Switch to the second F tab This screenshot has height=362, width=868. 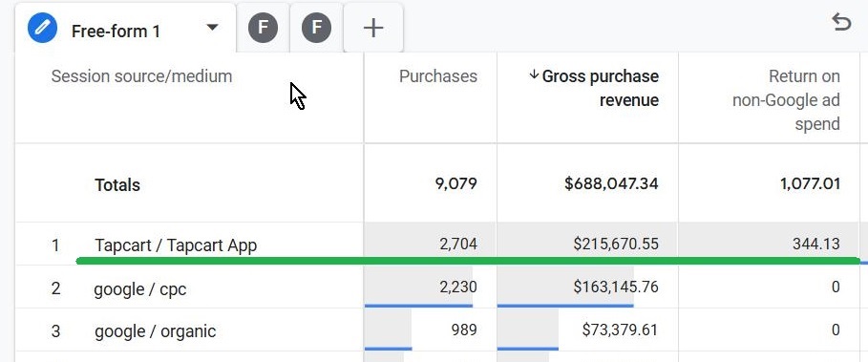point(317,29)
